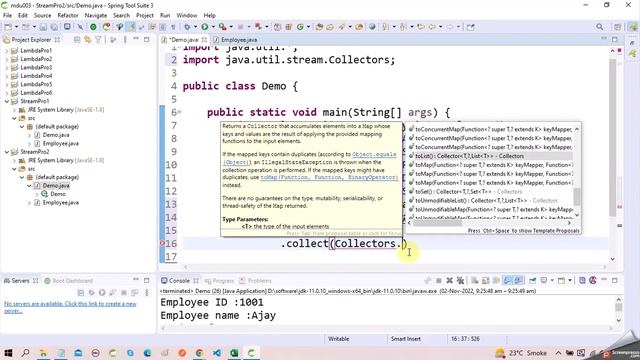640x360 pixels.
Task: Switch to the Progress tab
Action: tap(220, 281)
